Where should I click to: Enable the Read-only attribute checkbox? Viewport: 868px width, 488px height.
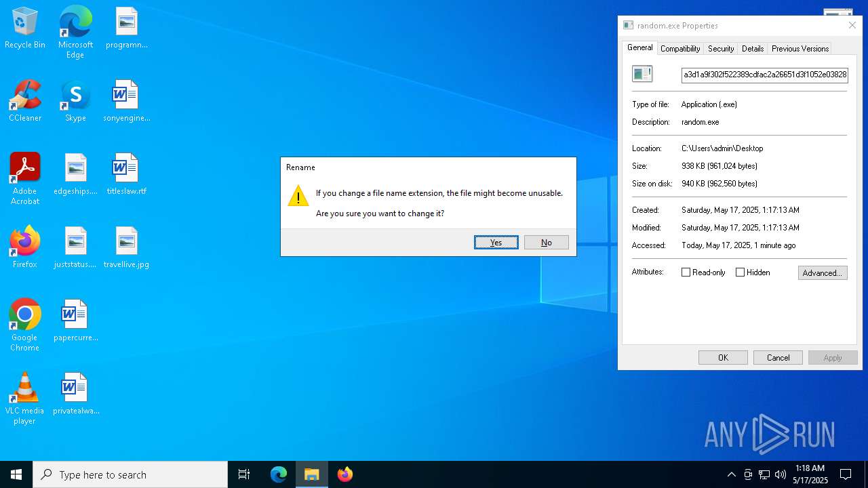point(686,272)
